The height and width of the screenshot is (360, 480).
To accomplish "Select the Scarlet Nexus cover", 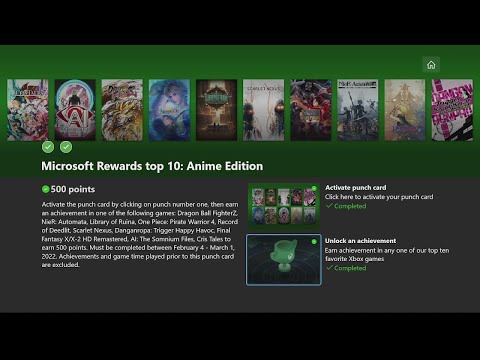I will 264,110.
